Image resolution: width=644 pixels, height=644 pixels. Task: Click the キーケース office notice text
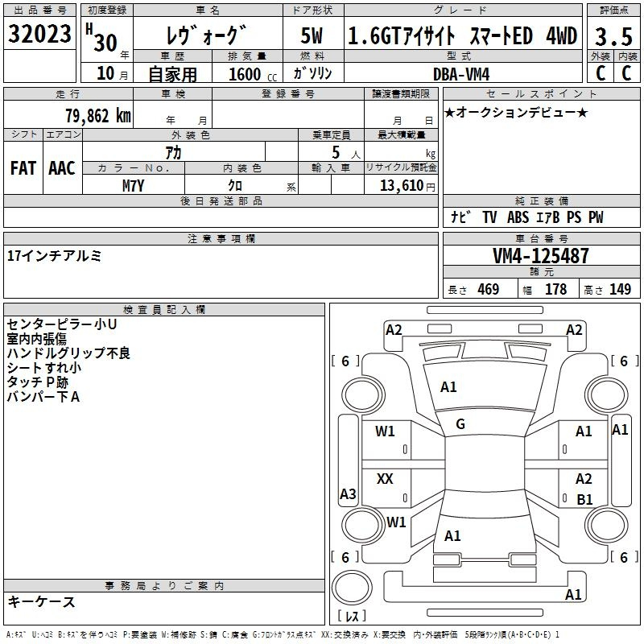(x=41, y=601)
